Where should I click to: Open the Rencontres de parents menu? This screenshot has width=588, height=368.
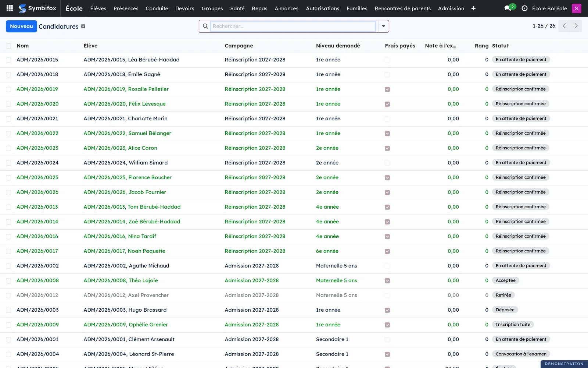click(402, 8)
